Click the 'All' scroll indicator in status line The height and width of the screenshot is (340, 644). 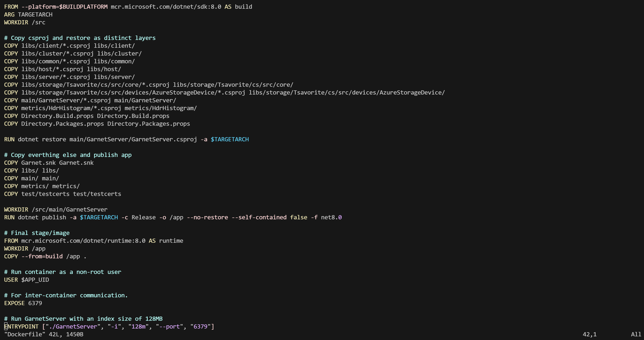636,334
